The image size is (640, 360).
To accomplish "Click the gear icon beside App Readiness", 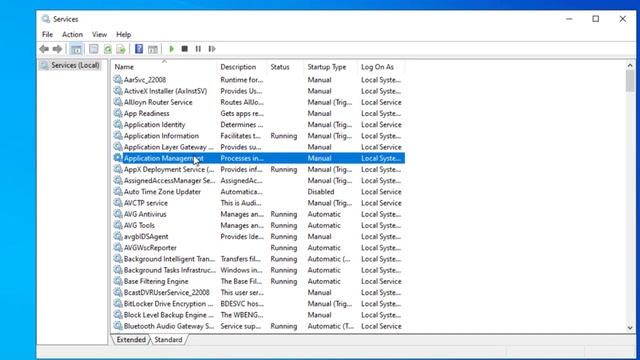I will pyautogui.click(x=118, y=113).
